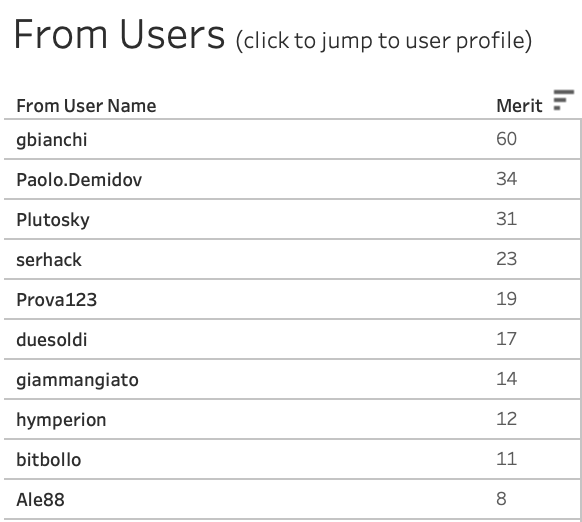Jump to Plutosky's profile
The image size is (582, 522).
click(x=53, y=220)
